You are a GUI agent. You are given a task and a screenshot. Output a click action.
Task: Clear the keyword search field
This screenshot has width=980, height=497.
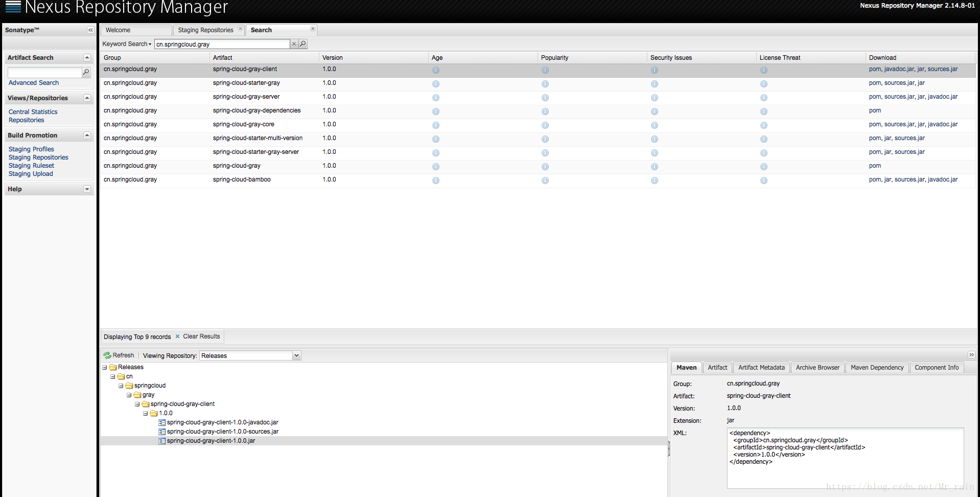point(294,44)
